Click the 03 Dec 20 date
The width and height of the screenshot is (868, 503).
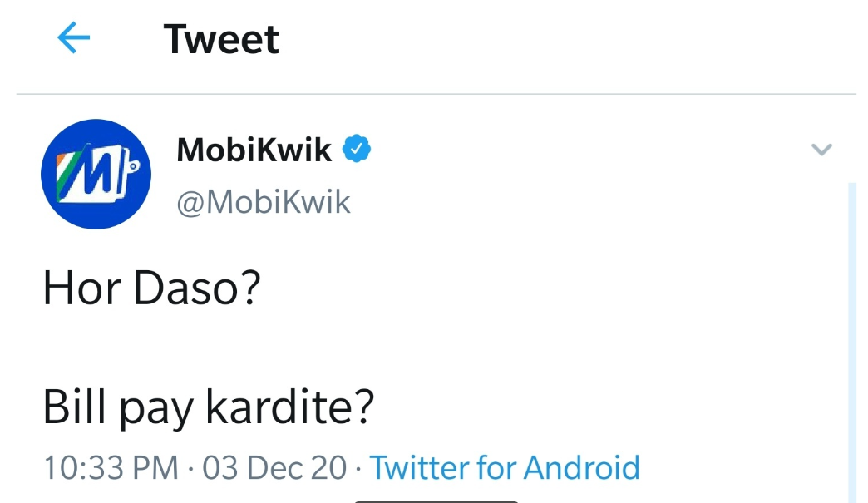click(274, 467)
